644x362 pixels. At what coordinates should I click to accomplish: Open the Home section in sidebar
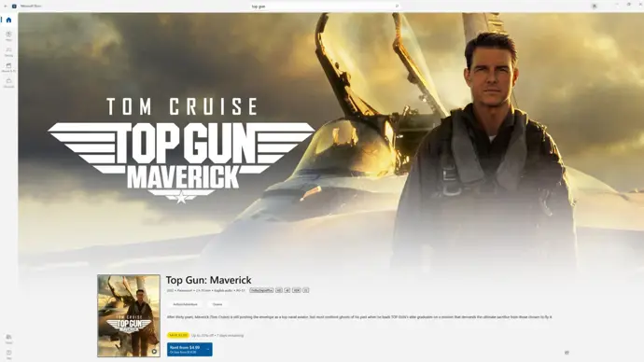coord(8,21)
